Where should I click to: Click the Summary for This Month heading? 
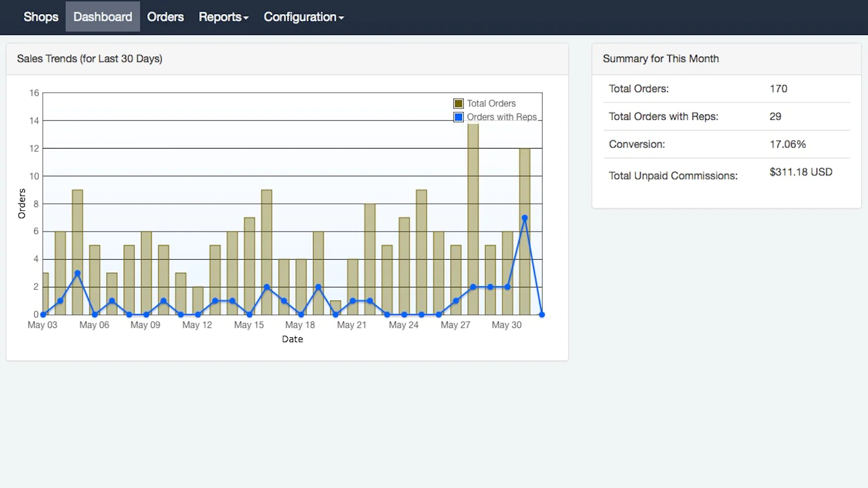[x=660, y=59]
